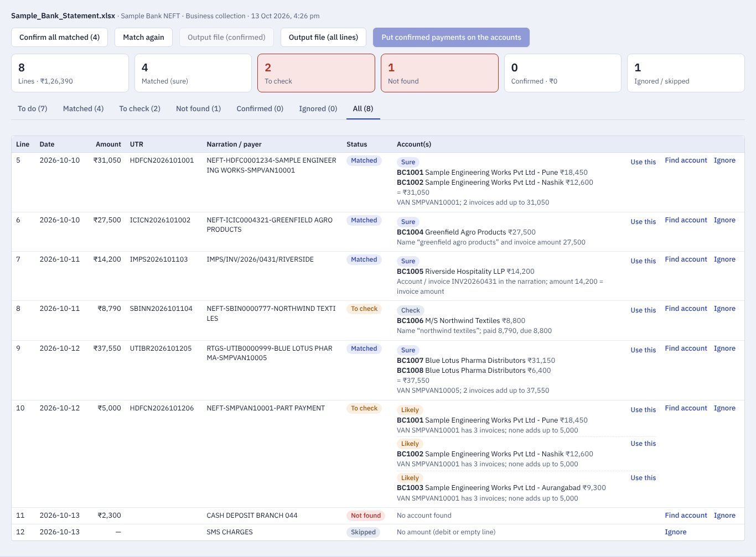The width and height of the screenshot is (756, 557).
Task: Click UTR IMPS2026101103 cell
Action: point(159,259)
